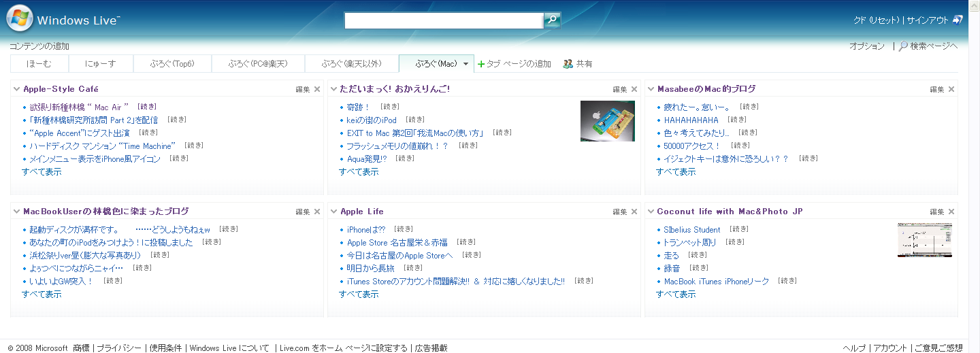Click the サインアウト link
This screenshot has height=353, width=980.
[x=928, y=20]
